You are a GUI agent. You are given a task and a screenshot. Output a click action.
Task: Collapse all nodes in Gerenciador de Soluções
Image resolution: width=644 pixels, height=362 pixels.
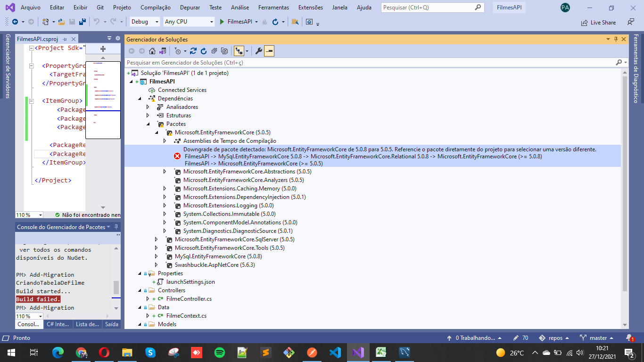(214, 51)
